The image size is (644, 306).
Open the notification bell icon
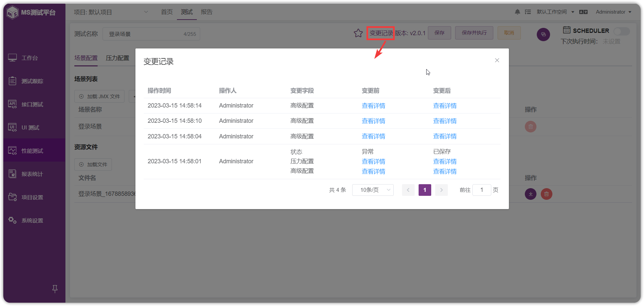click(x=518, y=12)
